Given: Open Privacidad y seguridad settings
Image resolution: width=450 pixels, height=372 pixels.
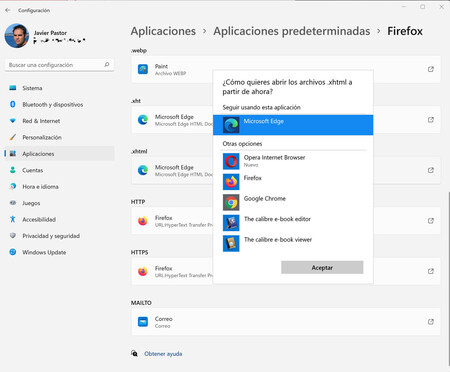Looking at the screenshot, I should point(59,236).
